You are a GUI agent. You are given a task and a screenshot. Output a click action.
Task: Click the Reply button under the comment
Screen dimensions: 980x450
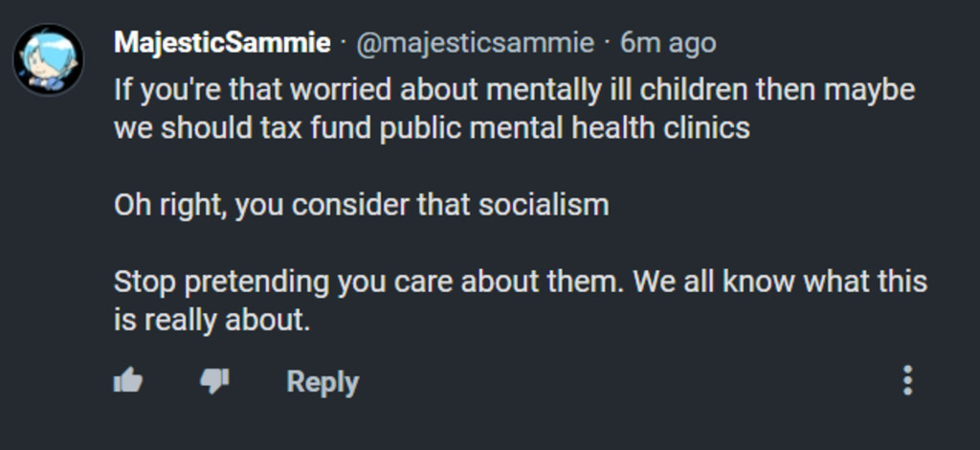point(323,382)
